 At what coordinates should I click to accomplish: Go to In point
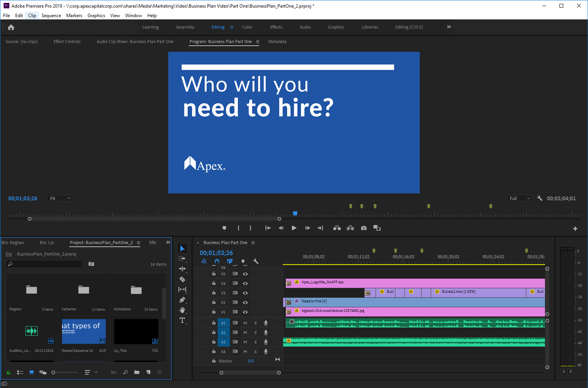coord(268,228)
